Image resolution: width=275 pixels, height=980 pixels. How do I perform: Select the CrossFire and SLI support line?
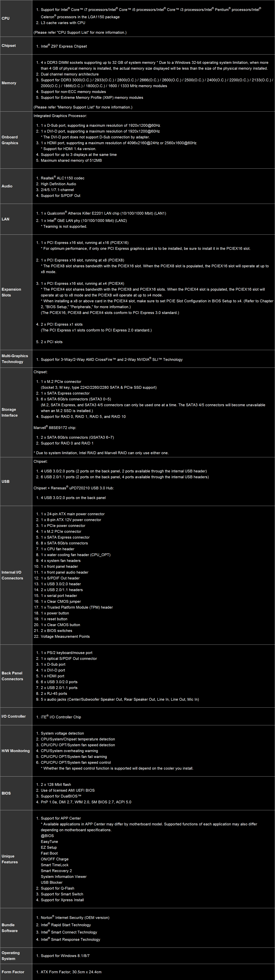[112, 359]
